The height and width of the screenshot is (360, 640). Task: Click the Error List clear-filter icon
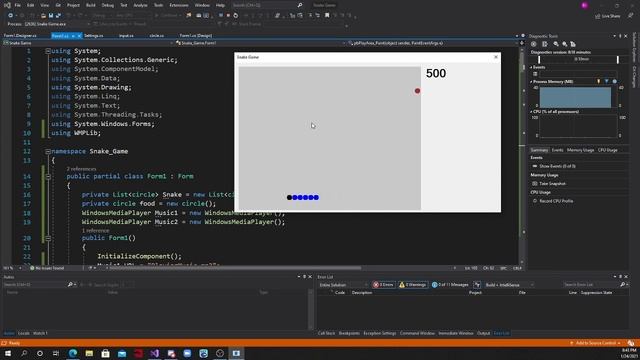click(477, 284)
